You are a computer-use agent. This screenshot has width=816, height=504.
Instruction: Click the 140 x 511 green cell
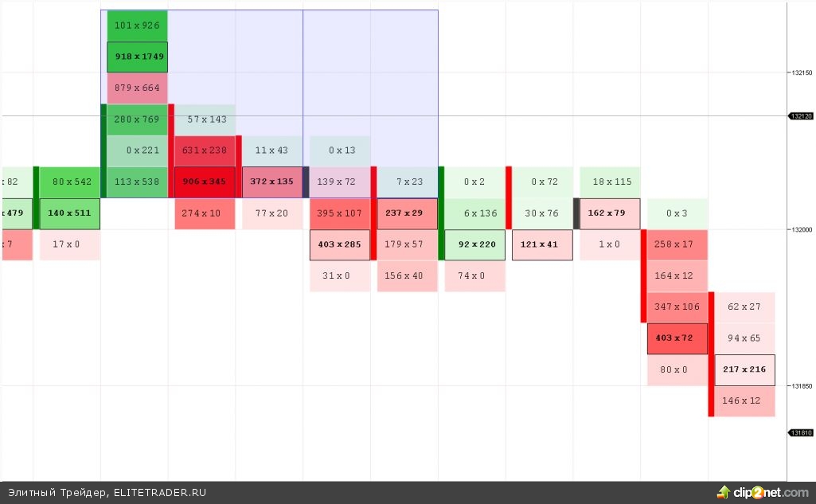point(69,213)
